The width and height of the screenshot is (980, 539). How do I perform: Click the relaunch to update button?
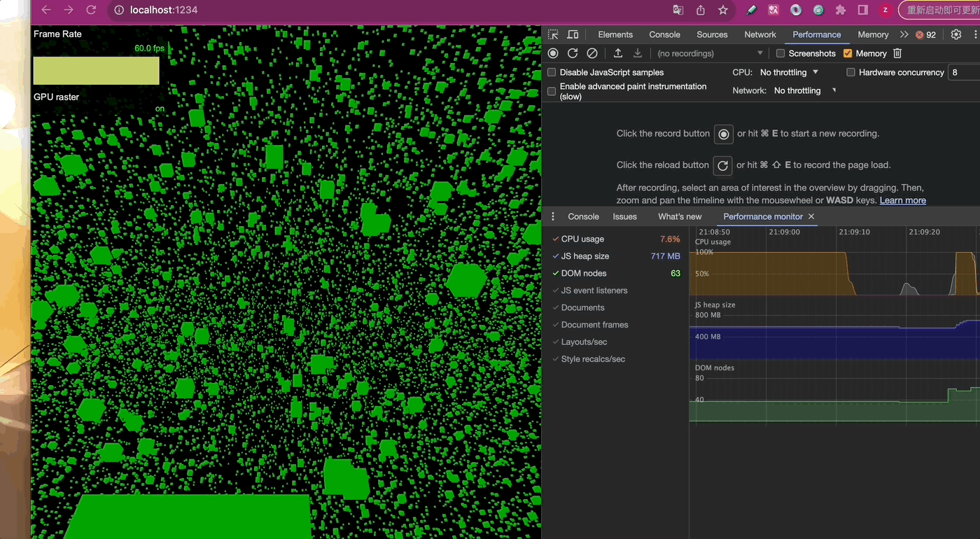coord(939,10)
